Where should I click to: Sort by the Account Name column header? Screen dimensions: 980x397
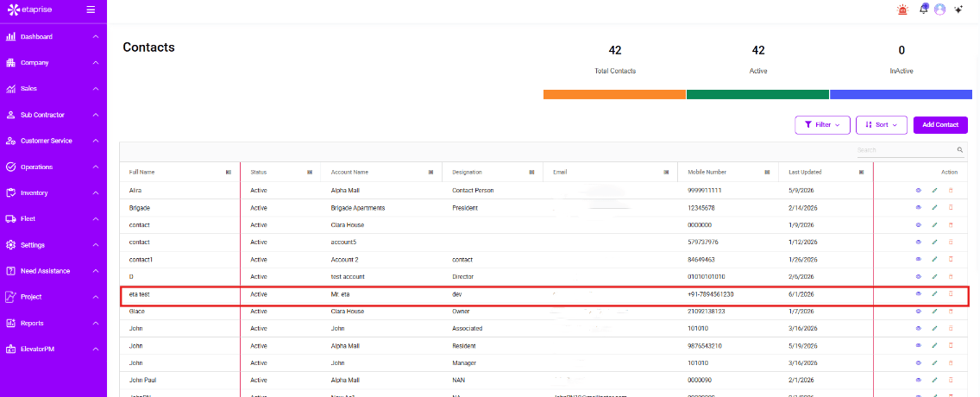349,172
